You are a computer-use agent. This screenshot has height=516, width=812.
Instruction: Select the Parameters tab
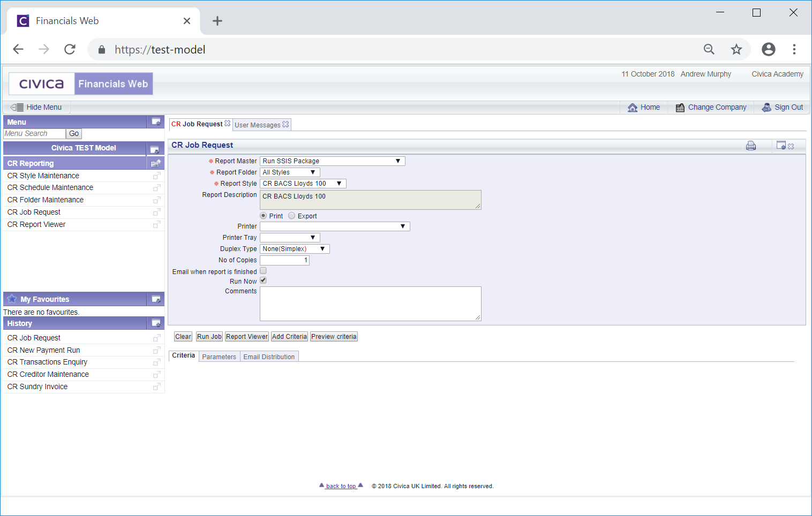pos(219,356)
